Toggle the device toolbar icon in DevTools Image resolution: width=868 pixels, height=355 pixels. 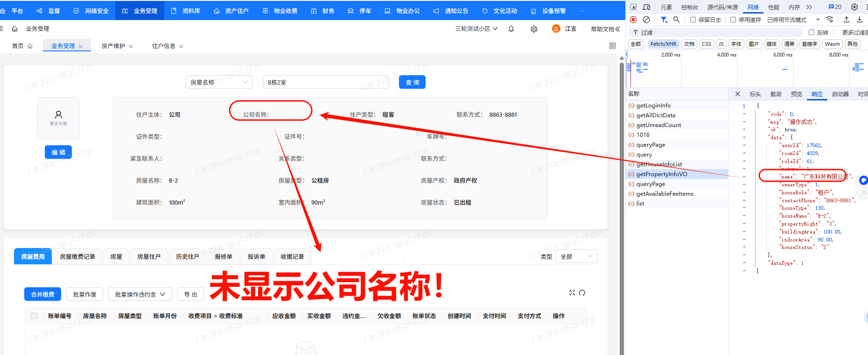pos(646,7)
